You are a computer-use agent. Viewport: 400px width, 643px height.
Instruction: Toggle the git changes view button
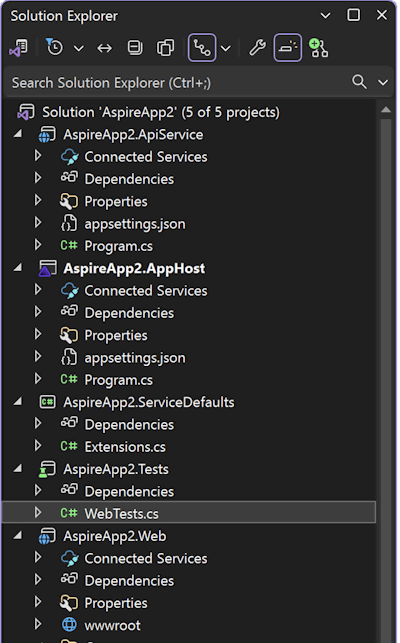pyautogui.click(x=202, y=48)
